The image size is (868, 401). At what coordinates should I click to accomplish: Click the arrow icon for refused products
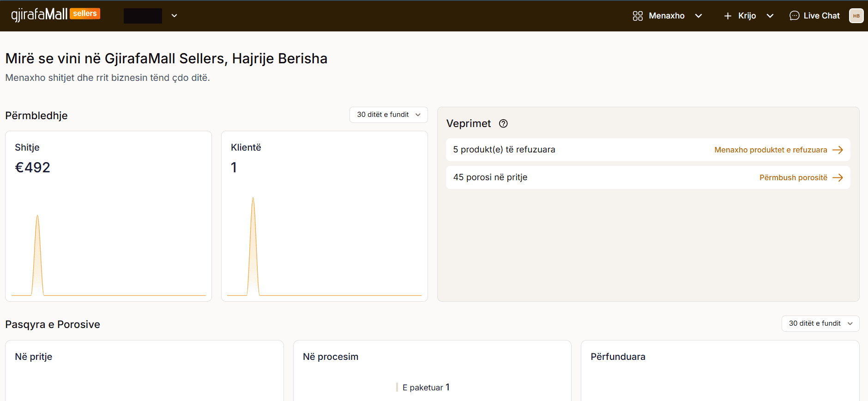(x=838, y=150)
